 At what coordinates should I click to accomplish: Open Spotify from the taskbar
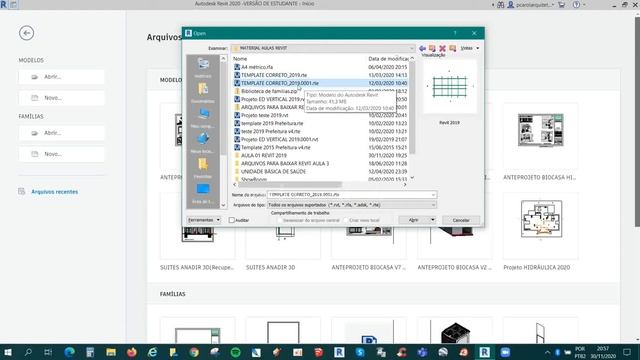point(236,352)
